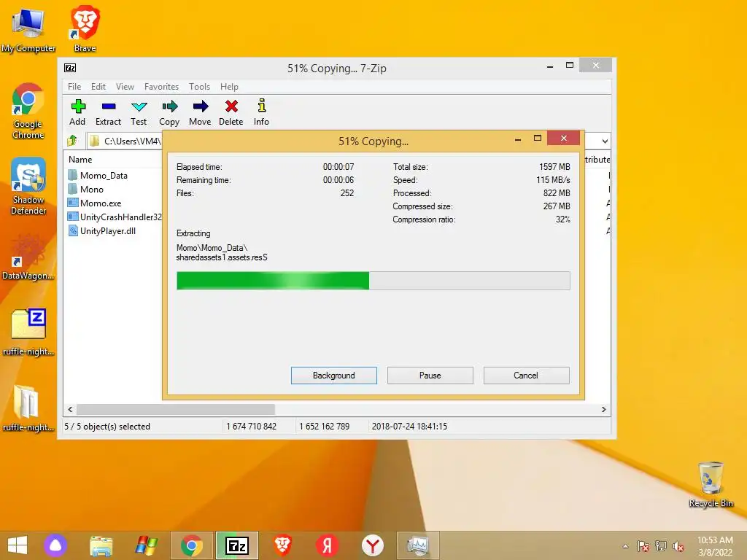Screen dimensions: 747x560
Task: Open the Tools menu
Action: coord(199,87)
